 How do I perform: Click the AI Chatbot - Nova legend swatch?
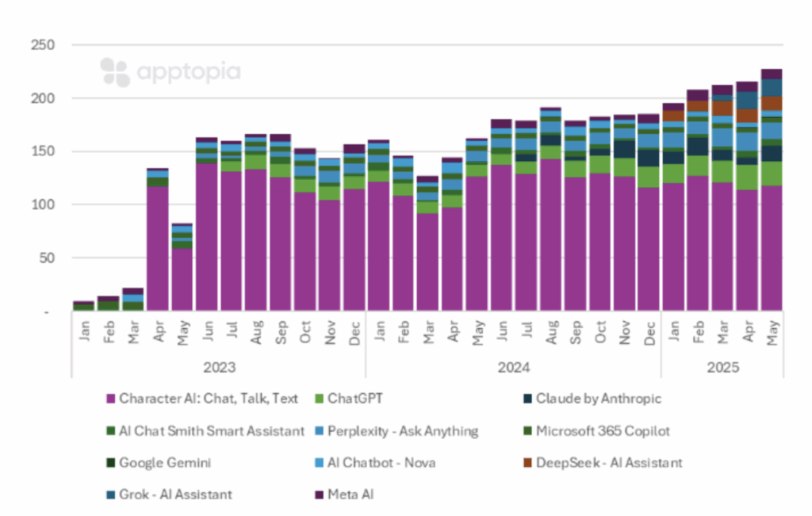319,463
